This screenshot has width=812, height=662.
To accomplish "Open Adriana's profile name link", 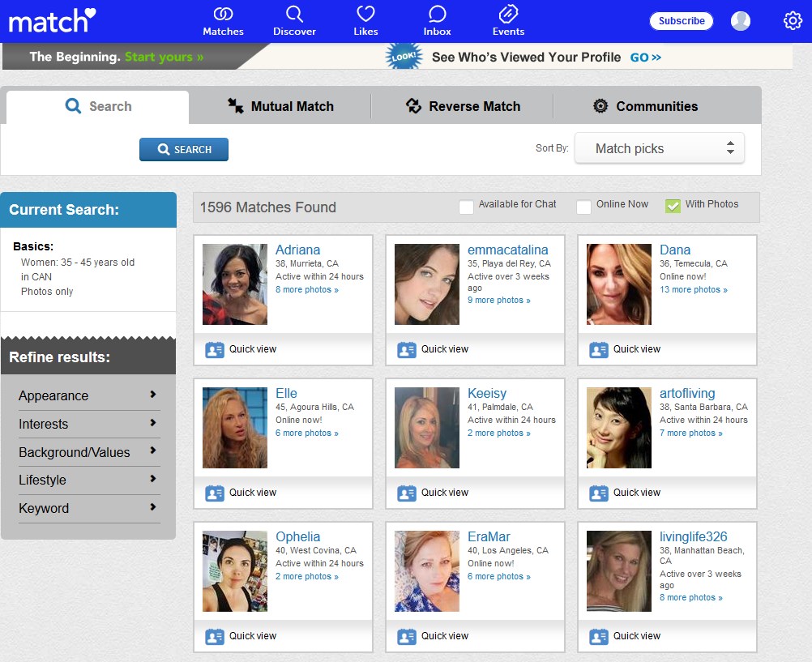I will [x=297, y=250].
